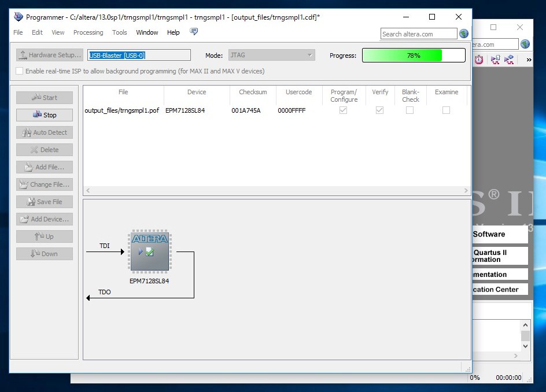Toggle Enable real-time ISP checkbox
Viewport: 546px width, 392px height.
click(x=20, y=71)
